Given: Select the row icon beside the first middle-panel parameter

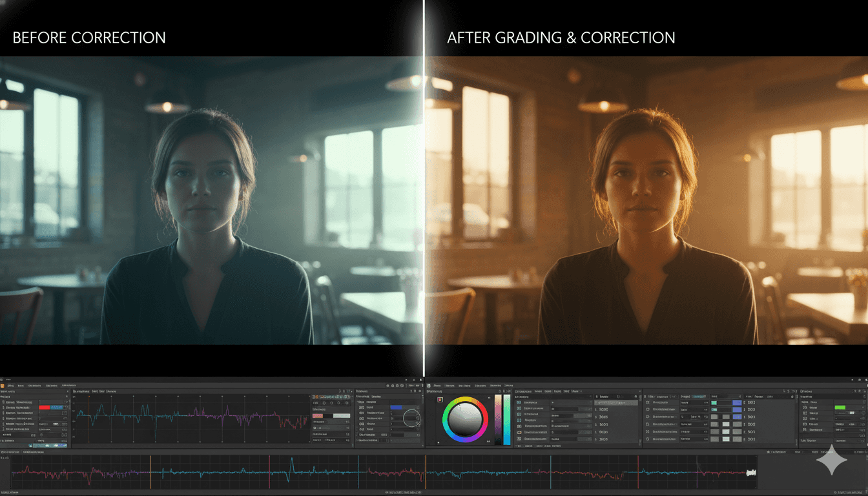Looking at the screenshot, I should [519, 402].
